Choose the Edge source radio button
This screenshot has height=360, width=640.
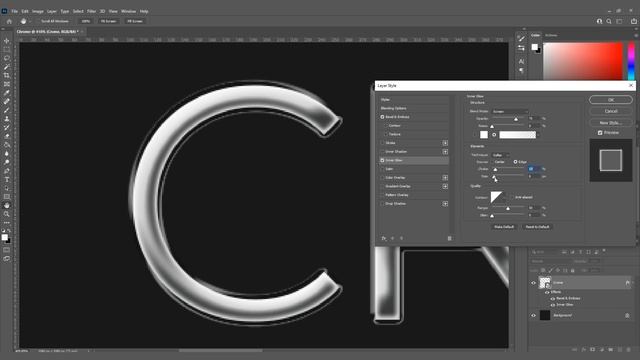(516, 162)
